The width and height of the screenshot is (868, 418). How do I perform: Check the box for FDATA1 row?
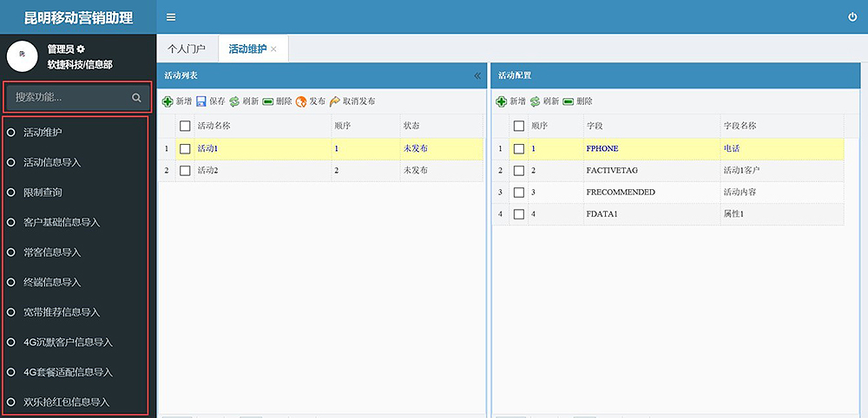tap(519, 214)
